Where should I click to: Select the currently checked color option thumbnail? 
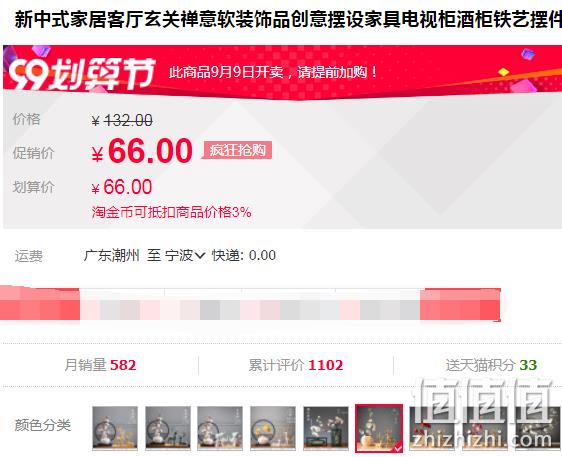pyautogui.click(x=379, y=428)
